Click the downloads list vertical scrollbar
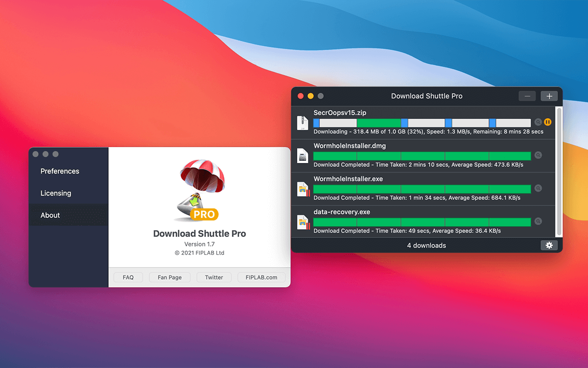The image size is (588, 368). [559, 172]
